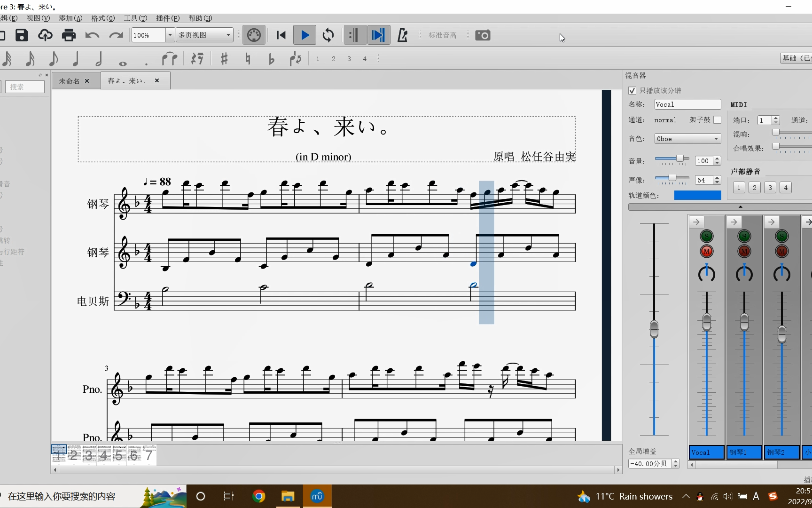Open the 音色 Oboe sound dropdown
This screenshot has height=508, width=812.
pos(687,139)
